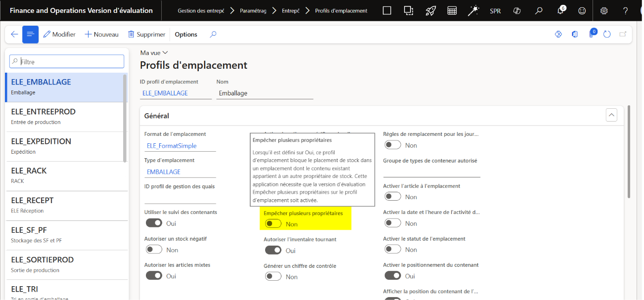This screenshot has width=644, height=300.
Task: Click the single square outline icon in top bar
Action: pyautogui.click(x=387, y=11)
